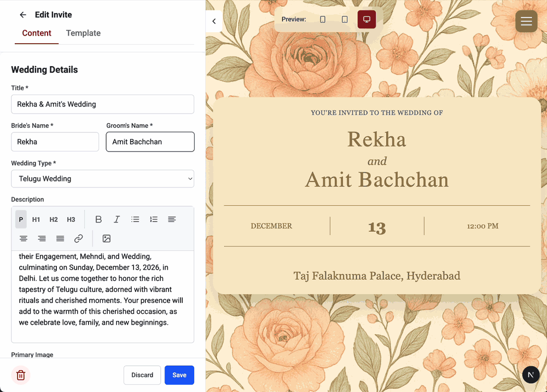Insert a bulleted list into the description

pyautogui.click(x=135, y=219)
